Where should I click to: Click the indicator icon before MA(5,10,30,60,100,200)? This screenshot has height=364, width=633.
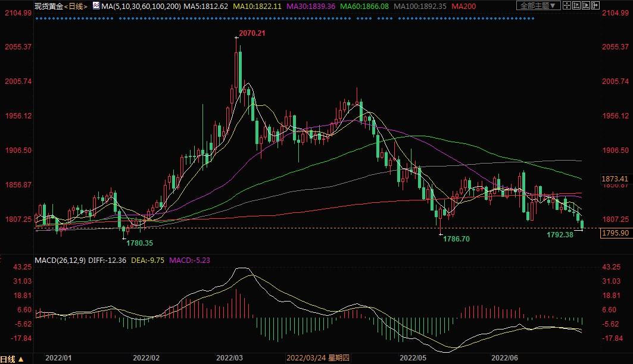pyautogui.click(x=95, y=5)
